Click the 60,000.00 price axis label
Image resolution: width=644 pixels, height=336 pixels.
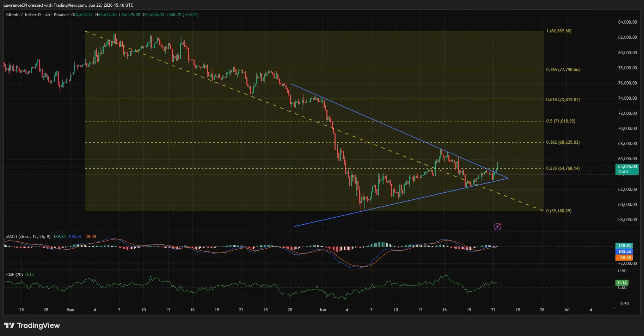click(627, 205)
